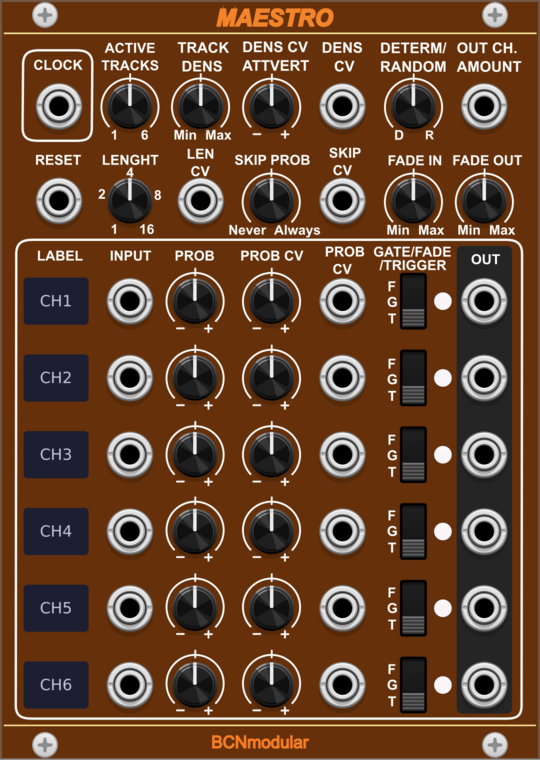Click the CH1 INPUT jack
Screen dimensions: 540x760
tap(130, 301)
